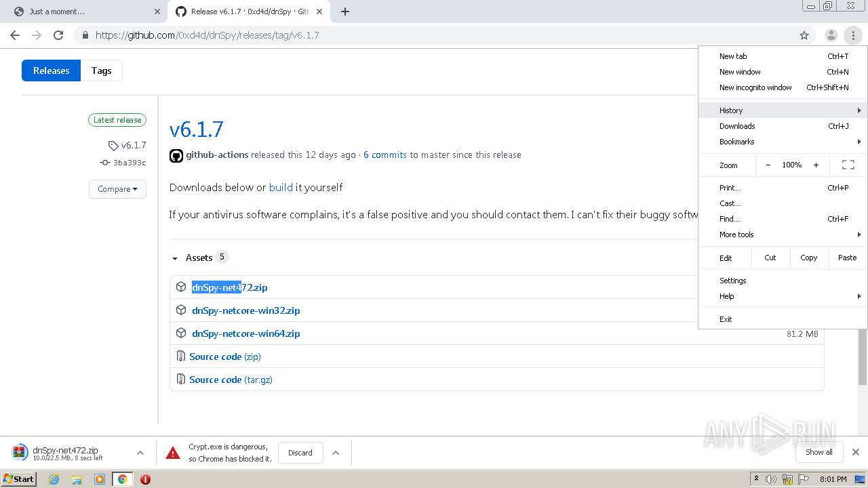Viewport: 868px width, 488px height.
Task: Download dnSpy-netcore-win64.zip asset
Action: tap(245, 333)
